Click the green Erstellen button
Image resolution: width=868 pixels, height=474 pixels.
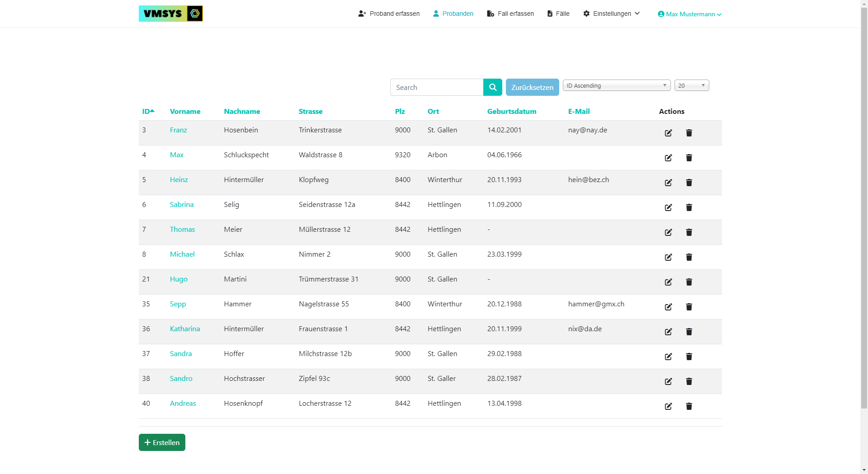click(162, 442)
